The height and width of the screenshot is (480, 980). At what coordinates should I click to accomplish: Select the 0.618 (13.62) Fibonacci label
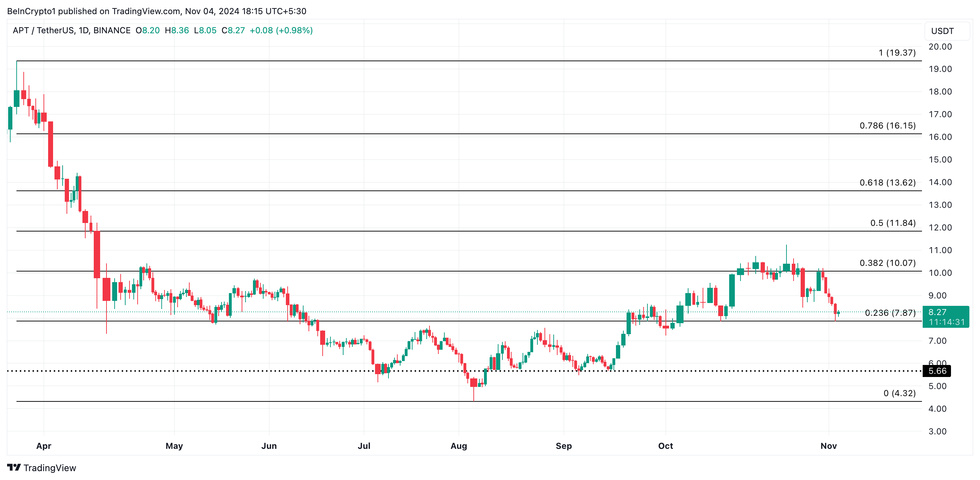(887, 183)
